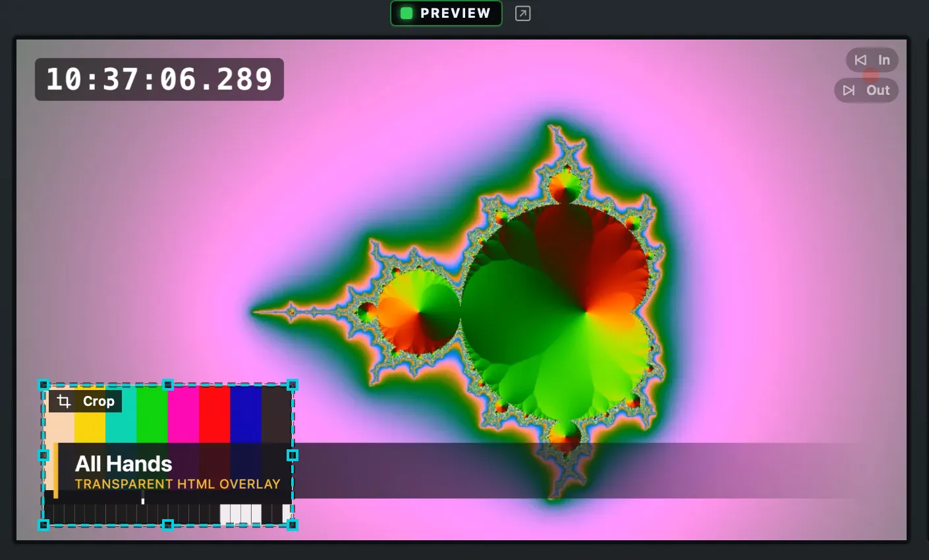Click the top-left crop corner handle
Viewport: 929px width, 560px height.
point(43,385)
